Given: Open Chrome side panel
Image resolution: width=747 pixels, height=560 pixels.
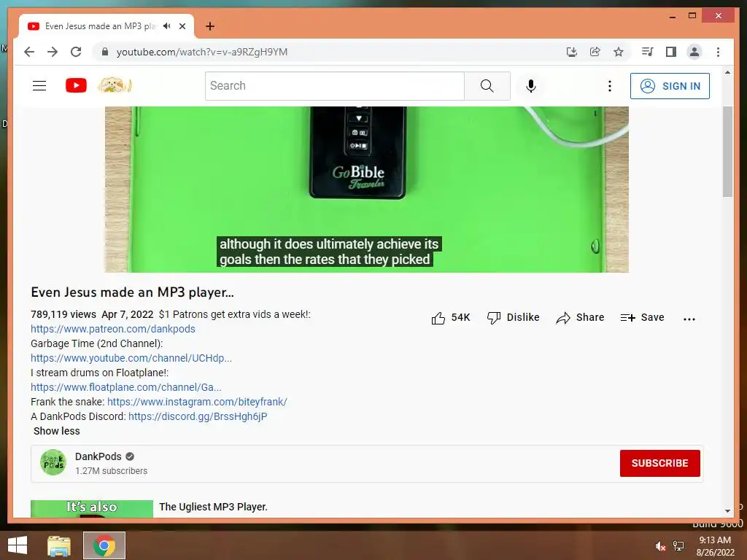Looking at the screenshot, I should pos(671,52).
